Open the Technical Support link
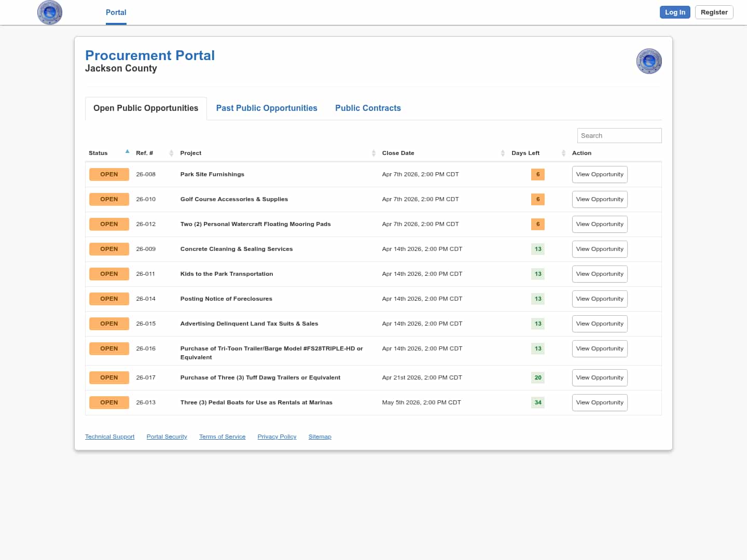747x560 pixels. [109, 437]
